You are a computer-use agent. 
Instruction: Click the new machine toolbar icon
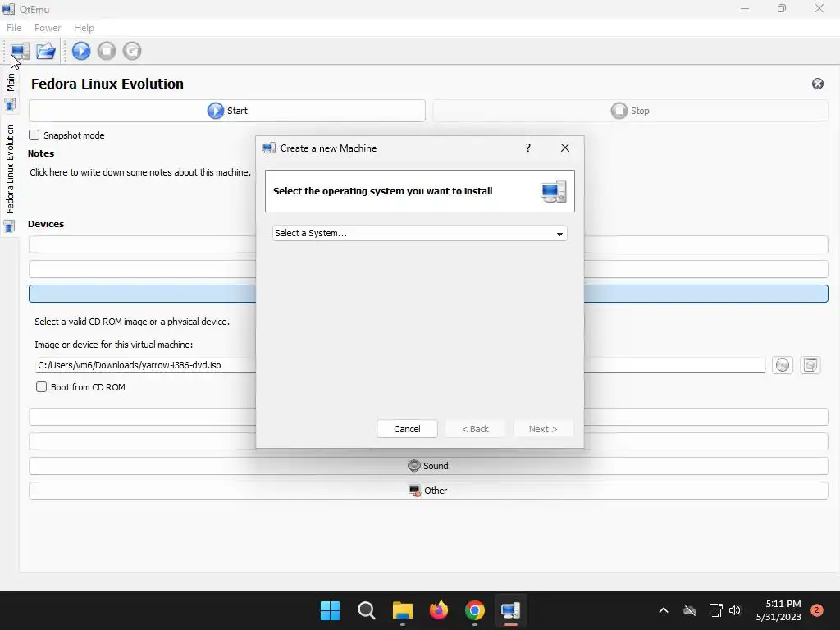pyautogui.click(x=20, y=51)
